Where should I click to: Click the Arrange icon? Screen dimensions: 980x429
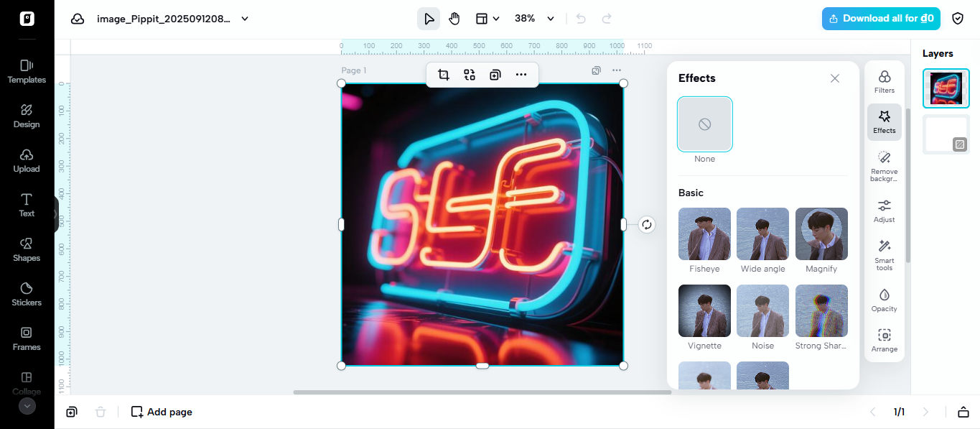click(884, 340)
